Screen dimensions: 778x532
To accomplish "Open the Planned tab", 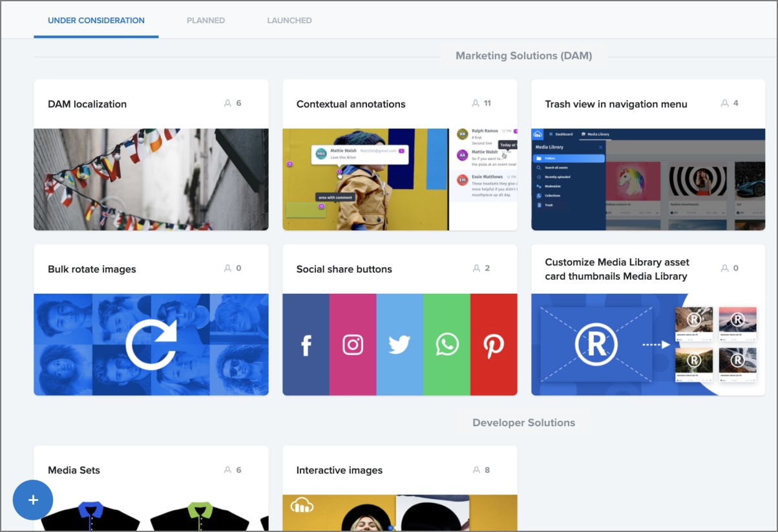I will point(205,21).
